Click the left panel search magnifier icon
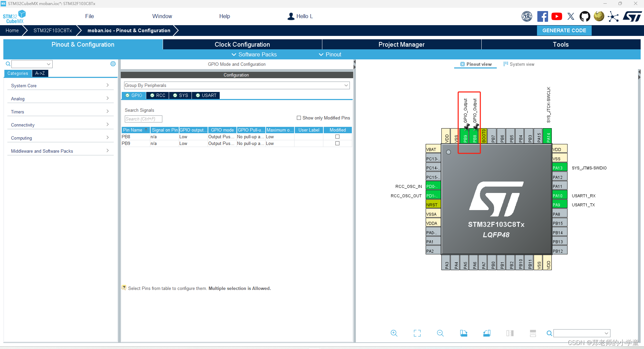 pos(8,64)
